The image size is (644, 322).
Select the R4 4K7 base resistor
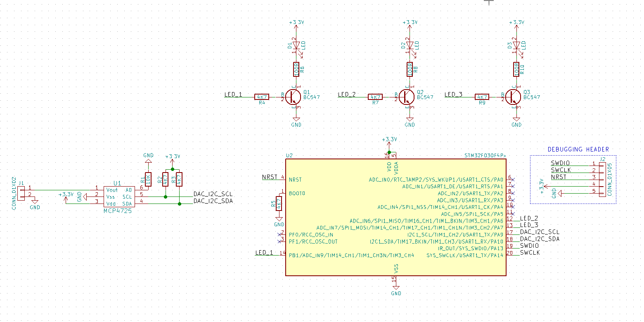coord(262,97)
